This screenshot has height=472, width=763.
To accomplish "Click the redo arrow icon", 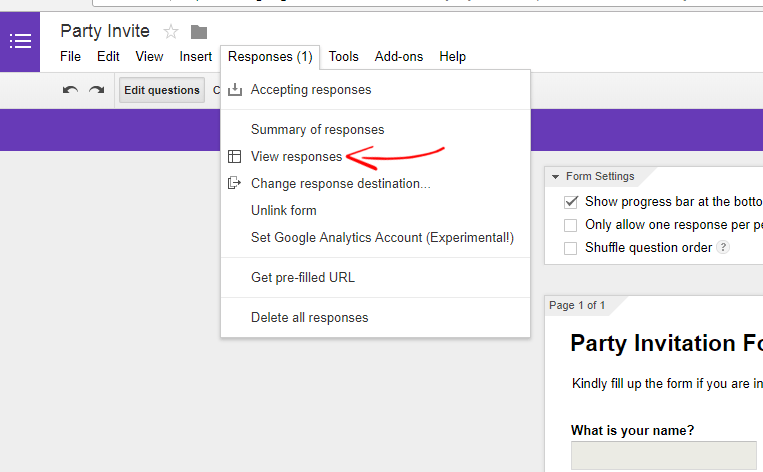I will [x=96, y=90].
